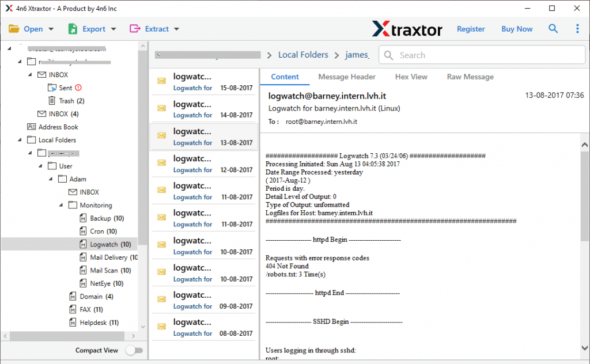Select the Logwatch folder icon

[x=84, y=244]
